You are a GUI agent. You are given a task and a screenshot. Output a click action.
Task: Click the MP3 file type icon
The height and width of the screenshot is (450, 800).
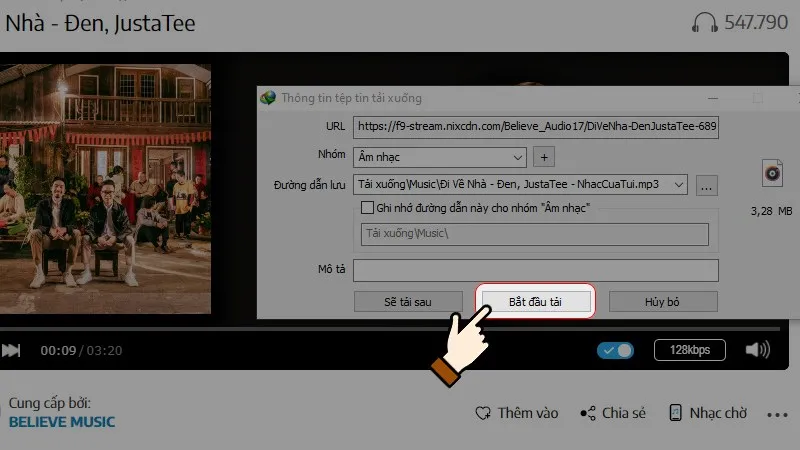pos(771,173)
